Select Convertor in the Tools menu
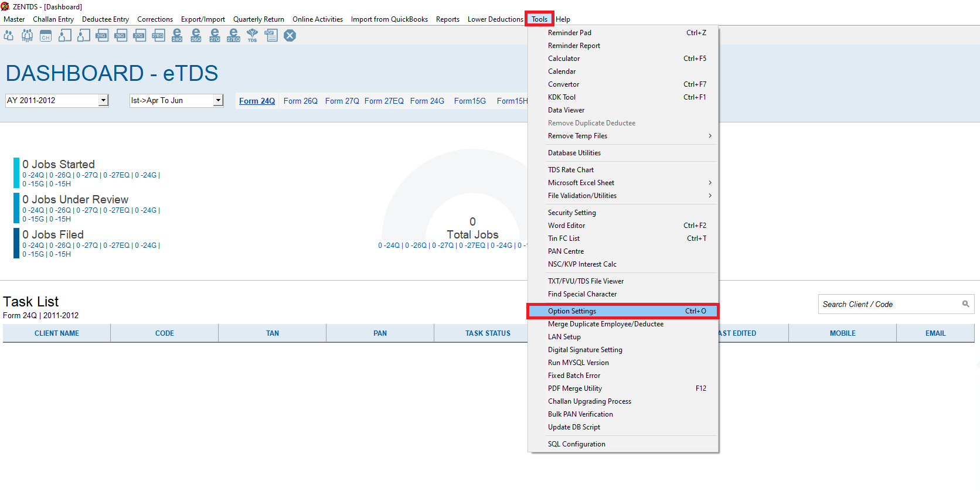The width and height of the screenshot is (980, 491). (623, 84)
